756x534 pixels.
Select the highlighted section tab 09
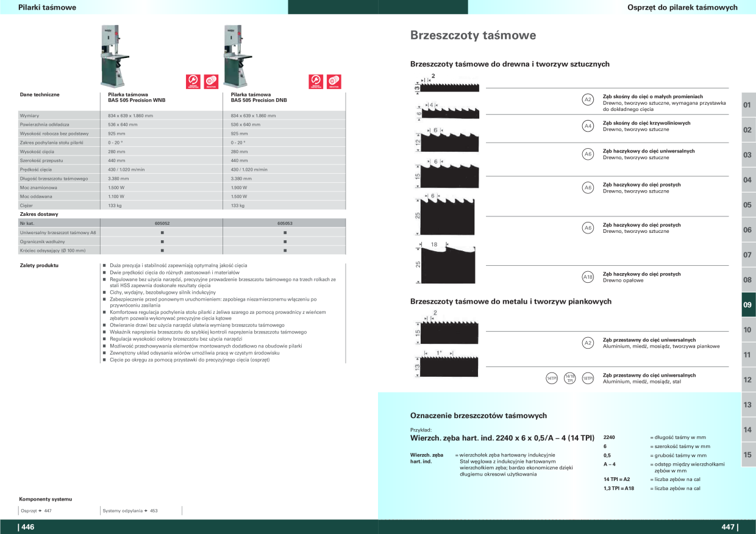748,305
